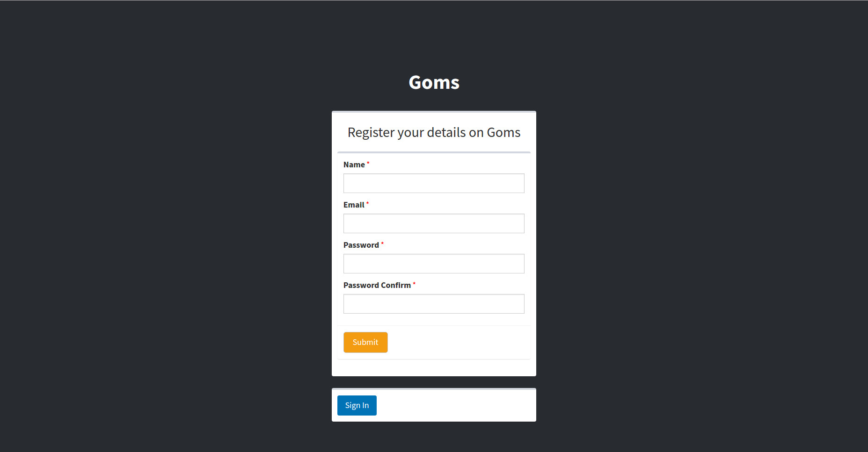Click the Password field label
The image size is (868, 452).
[x=361, y=245]
